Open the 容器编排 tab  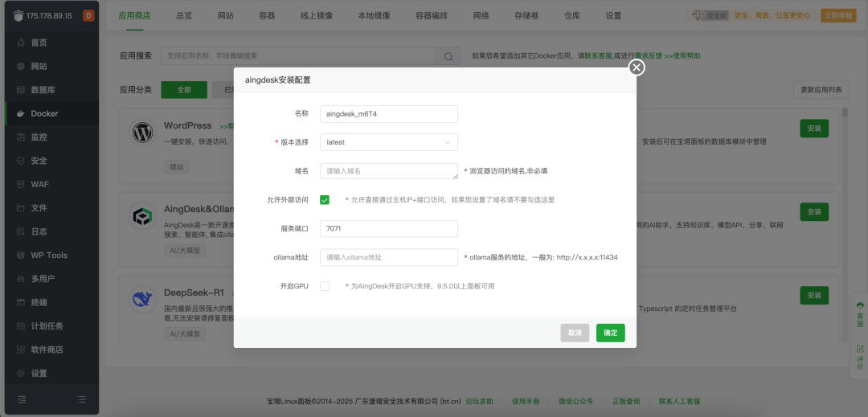432,15
